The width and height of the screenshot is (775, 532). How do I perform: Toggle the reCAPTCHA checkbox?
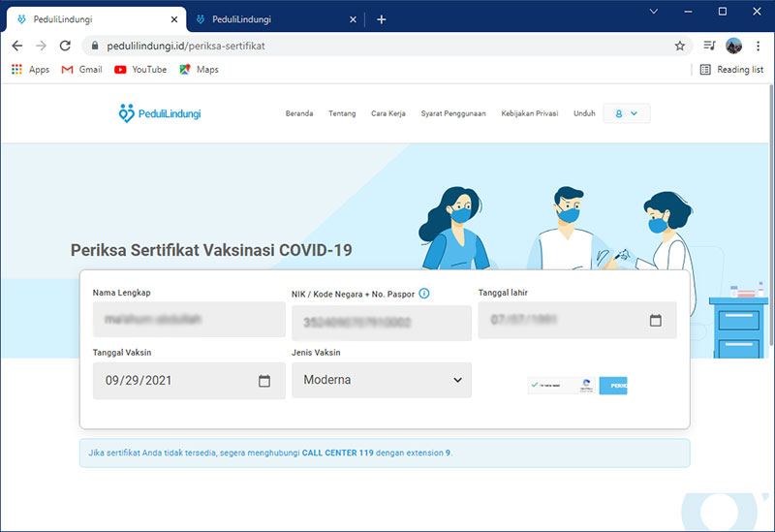click(535, 385)
